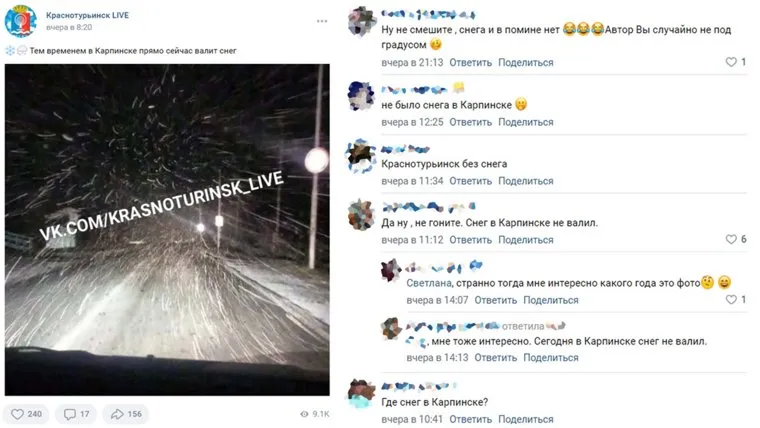760x428 pixels.
Task: Share the post via arrow with 156
Action: (x=126, y=414)
